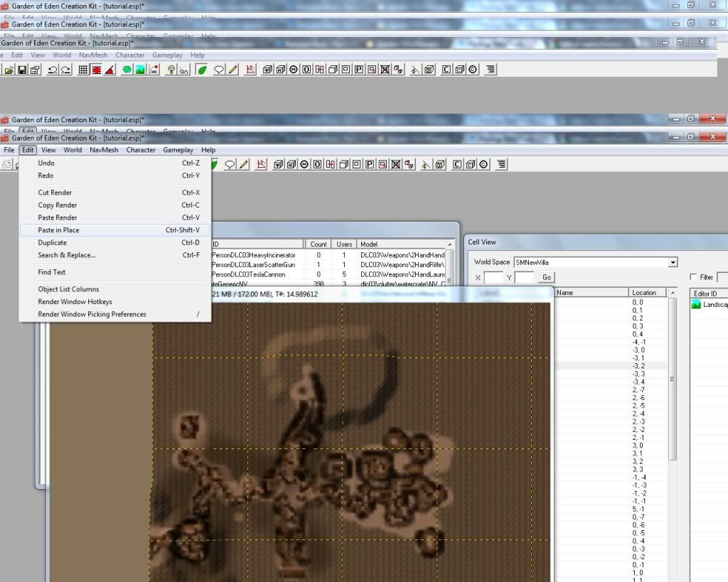The image size is (728, 582).
Task: Open Search & Replace from Edit menu
Action: point(115,255)
